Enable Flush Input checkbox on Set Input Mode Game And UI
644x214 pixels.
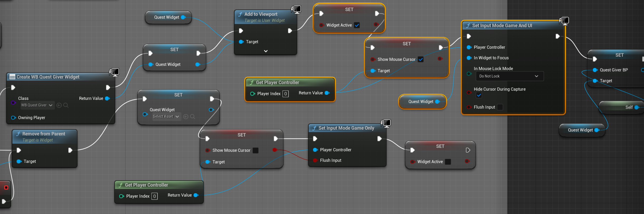(500, 107)
